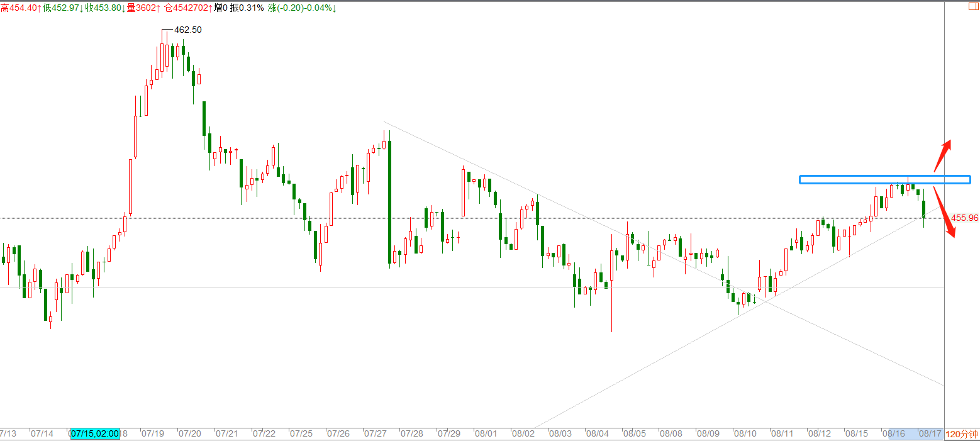Click the 08/05 date on the time axis
Image resolution: width=980 pixels, height=441 pixels.
point(635,434)
